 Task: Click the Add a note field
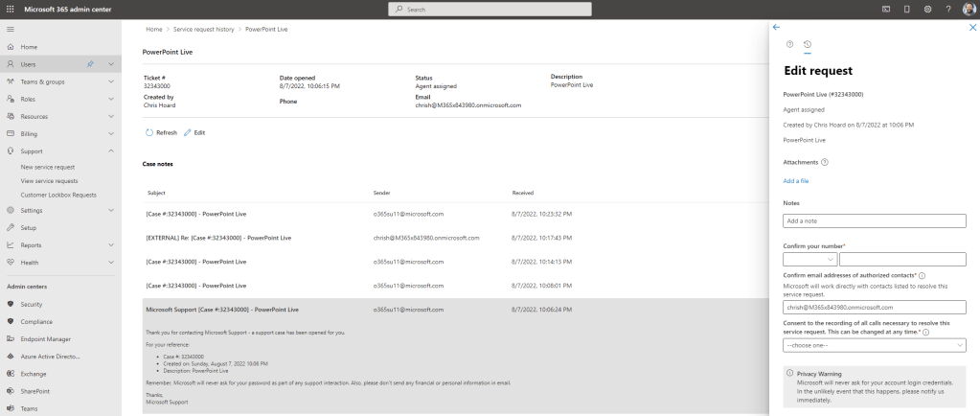pos(874,221)
